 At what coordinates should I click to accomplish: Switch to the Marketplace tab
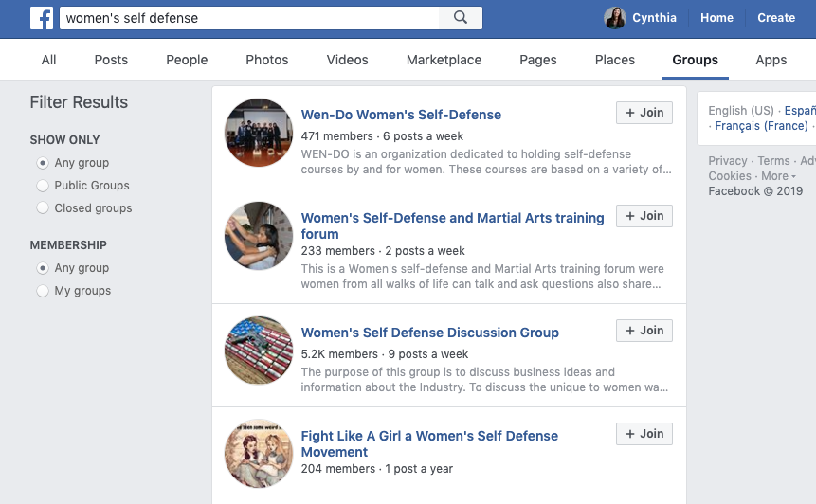click(x=444, y=60)
